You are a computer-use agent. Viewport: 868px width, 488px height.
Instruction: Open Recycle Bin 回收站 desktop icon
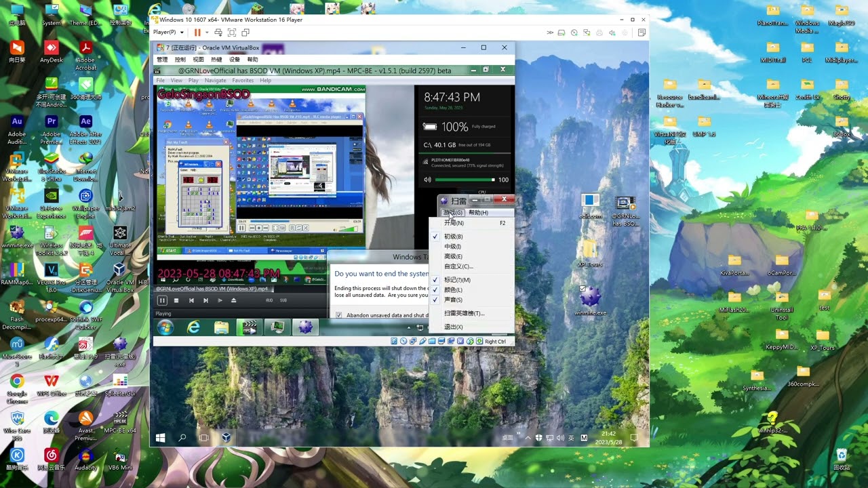(842, 458)
